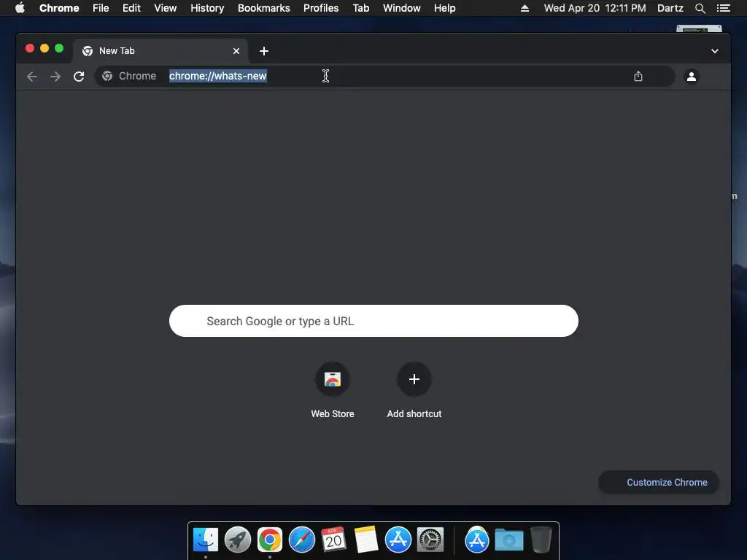Image resolution: width=747 pixels, height=560 pixels.
Task: Open the Window menu
Action: tap(402, 8)
